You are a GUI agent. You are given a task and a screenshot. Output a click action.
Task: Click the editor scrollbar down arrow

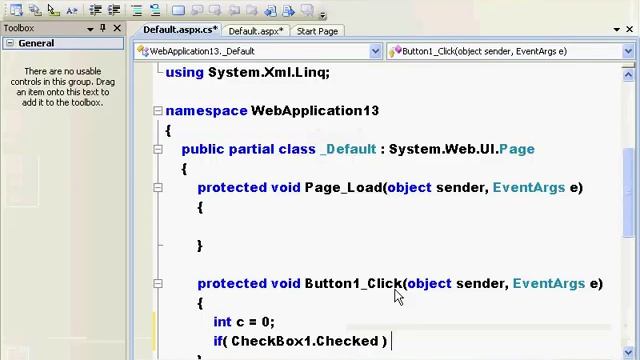pyautogui.click(x=629, y=352)
